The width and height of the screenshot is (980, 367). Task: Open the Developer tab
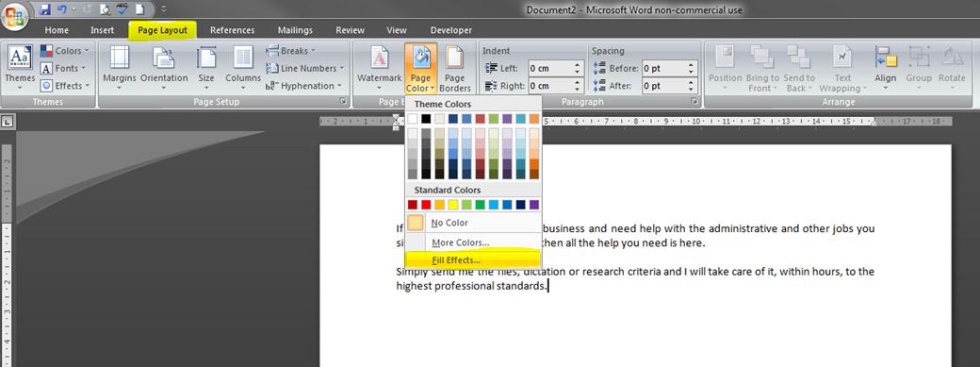[x=451, y=30]
